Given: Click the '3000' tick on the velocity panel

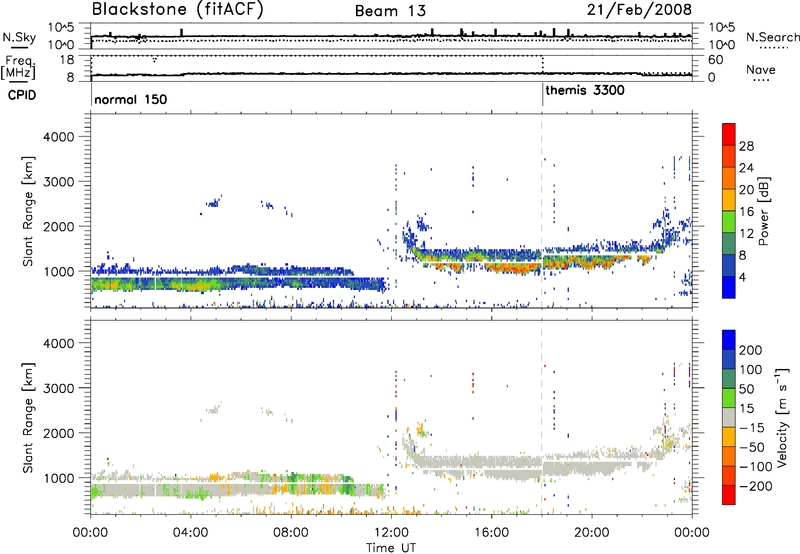Looking at the screenshot, I should click(x=58, y=388).
